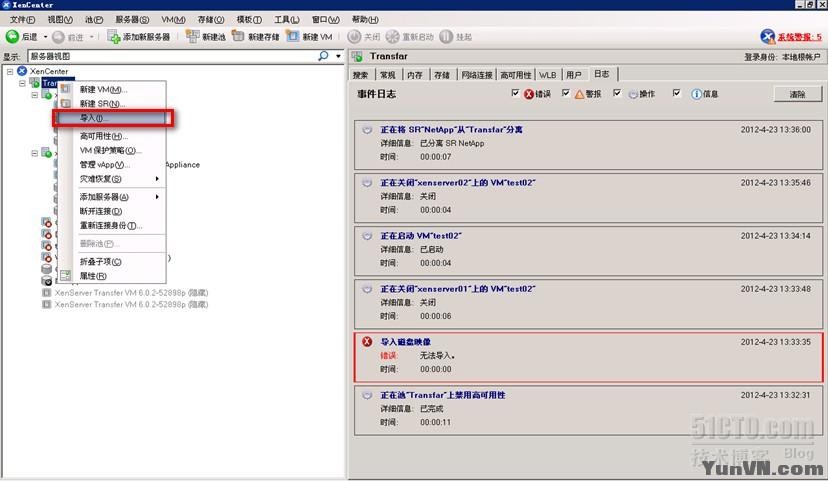Collapse the Transfar pool tree node

pyautogui.click(x=22, y=83)
